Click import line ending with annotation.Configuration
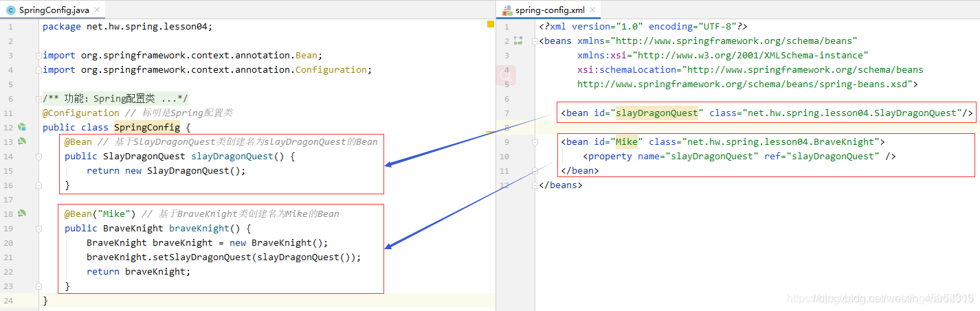Screen dimensions: 980x311 tap(207, 69)
